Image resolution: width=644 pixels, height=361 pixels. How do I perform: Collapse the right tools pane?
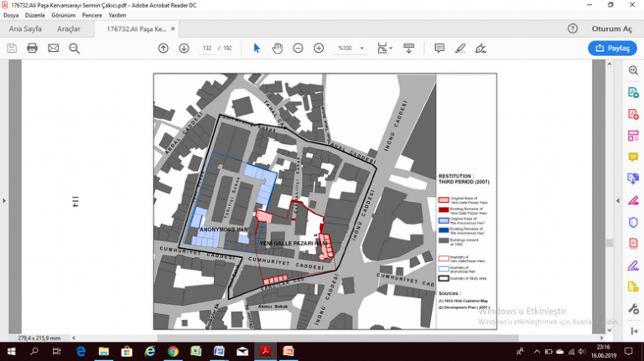(618, 201)
